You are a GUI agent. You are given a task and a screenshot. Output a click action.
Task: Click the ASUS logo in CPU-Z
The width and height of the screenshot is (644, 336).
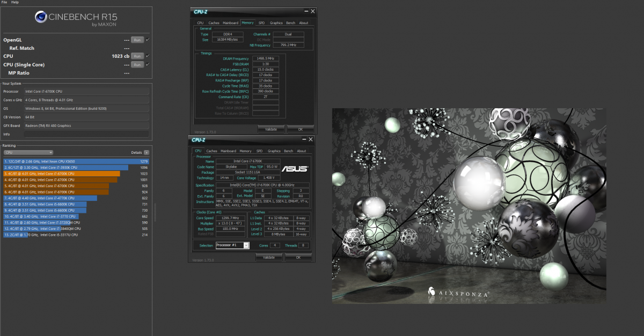coord(295,169)
